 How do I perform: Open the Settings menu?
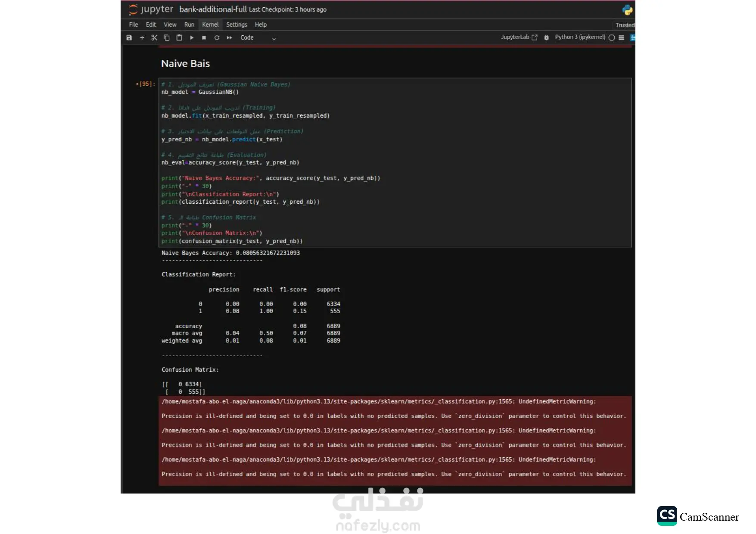click(x=236, y=25)
